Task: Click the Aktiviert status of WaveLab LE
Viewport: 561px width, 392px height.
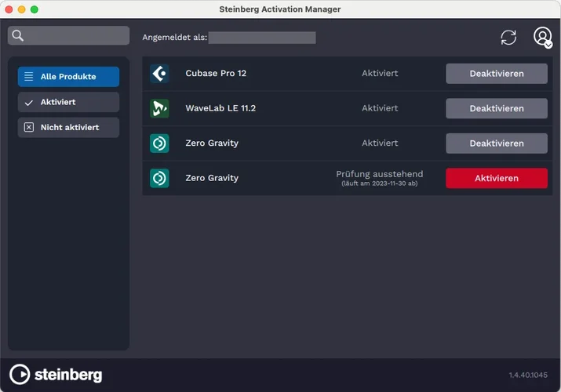Action: click(380, 108)
